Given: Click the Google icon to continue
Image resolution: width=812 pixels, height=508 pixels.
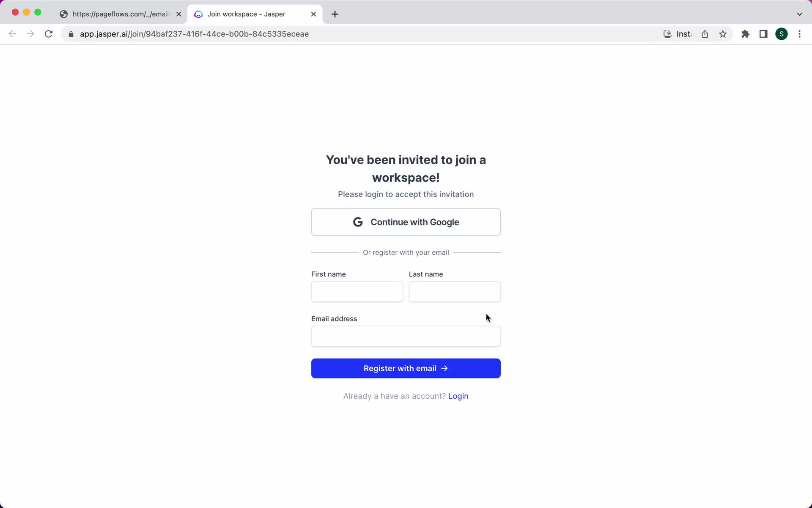Looking at the screenshot, I should pyautogui.click(x=357, y=221).
